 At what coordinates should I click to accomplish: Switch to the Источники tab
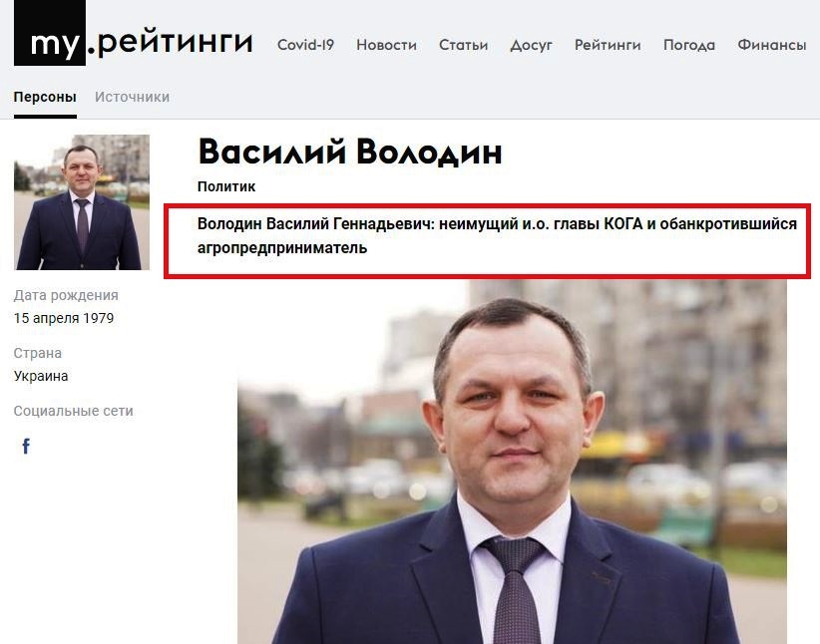[132, 98]
